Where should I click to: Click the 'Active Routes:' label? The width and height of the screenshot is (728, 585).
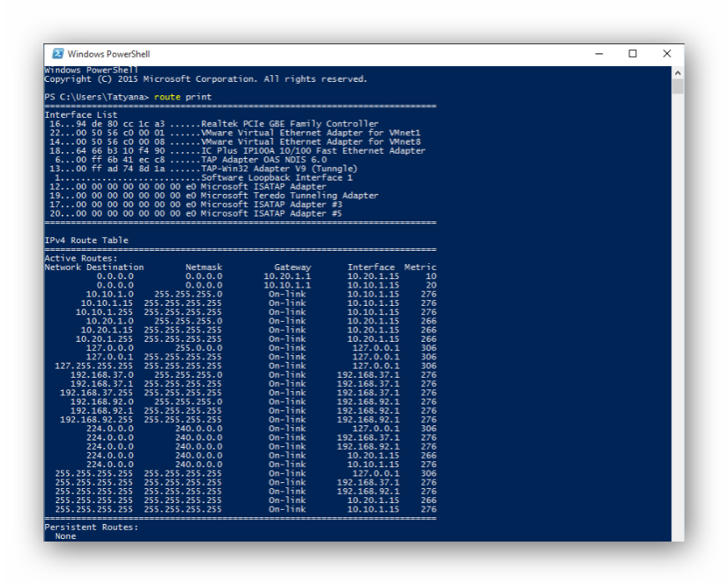[x=81, y=258]
